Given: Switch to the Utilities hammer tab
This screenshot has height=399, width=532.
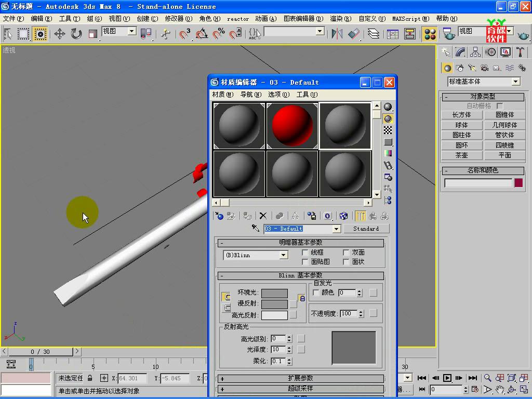Looking at the screenshot, I should tap(520, 52).
